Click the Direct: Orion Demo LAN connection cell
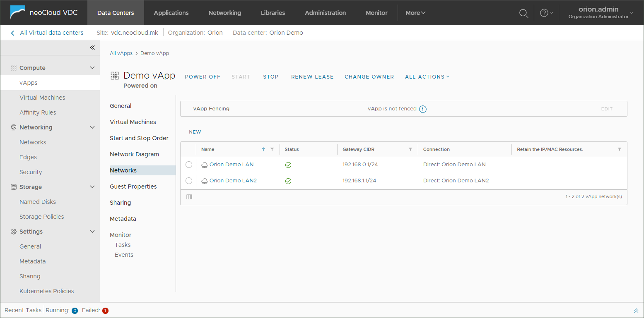 click(x=454, y=165)
